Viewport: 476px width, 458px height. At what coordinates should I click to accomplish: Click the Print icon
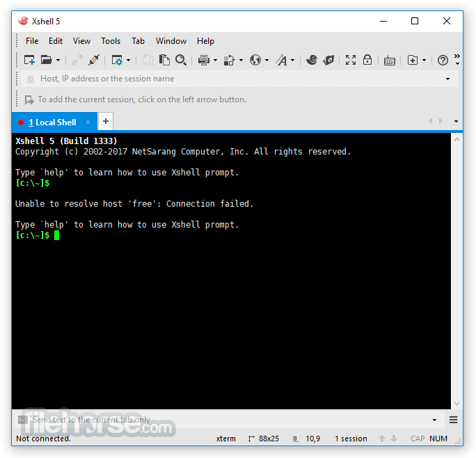tap(204, 60)
